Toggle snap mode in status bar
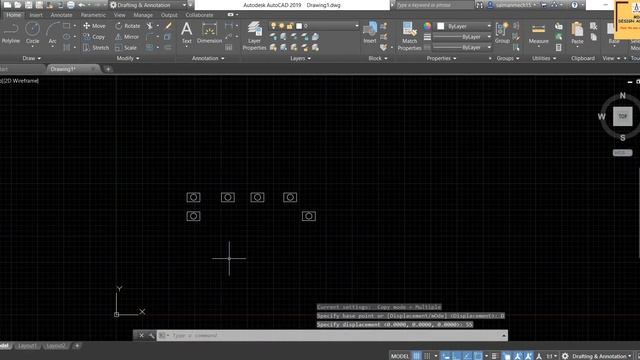 click(x=427, y=356)
